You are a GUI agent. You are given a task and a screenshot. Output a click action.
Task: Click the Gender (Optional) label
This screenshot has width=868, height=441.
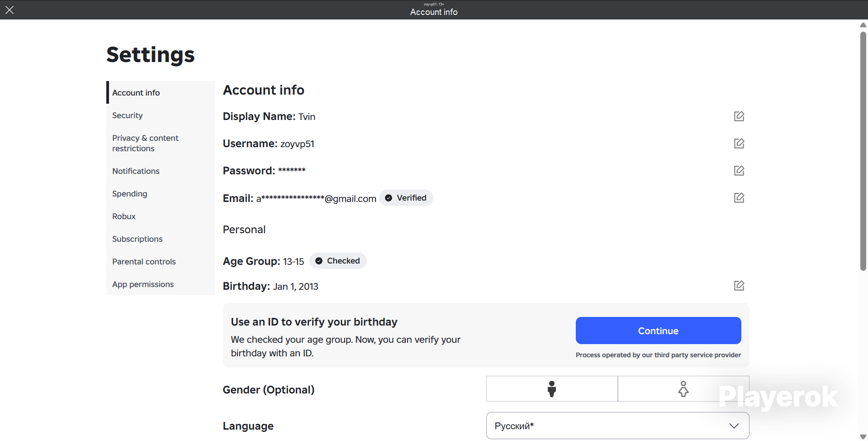point(269,390)
